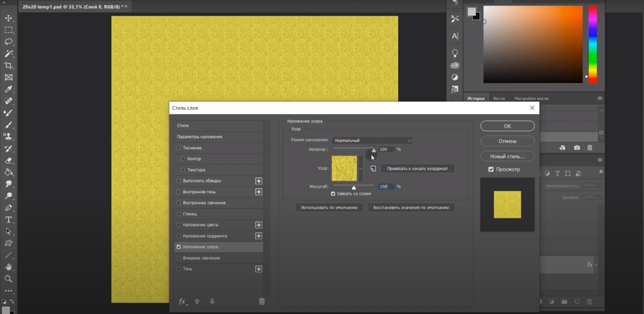Select the Smudge tool
644x314 pixels.
pos(8,184)
